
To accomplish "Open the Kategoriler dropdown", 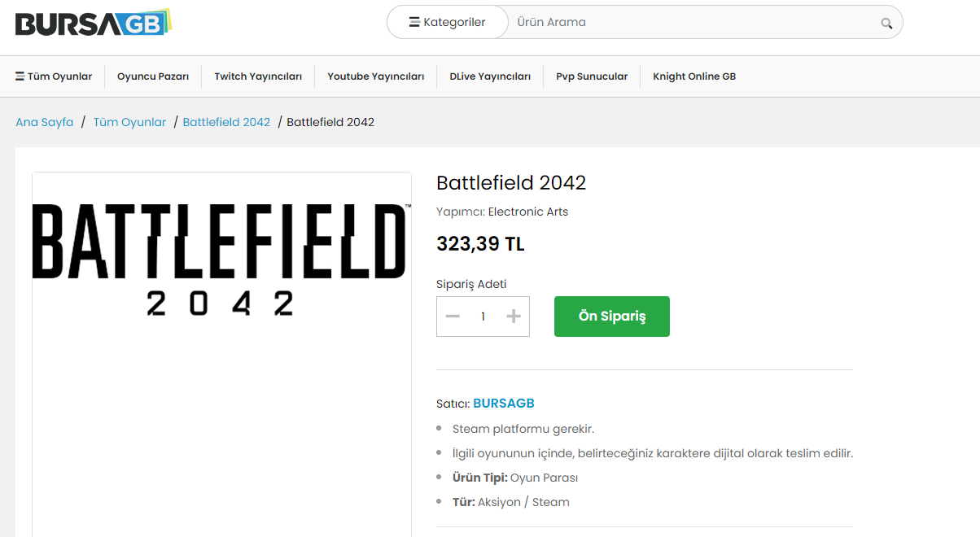I will 447,22.
